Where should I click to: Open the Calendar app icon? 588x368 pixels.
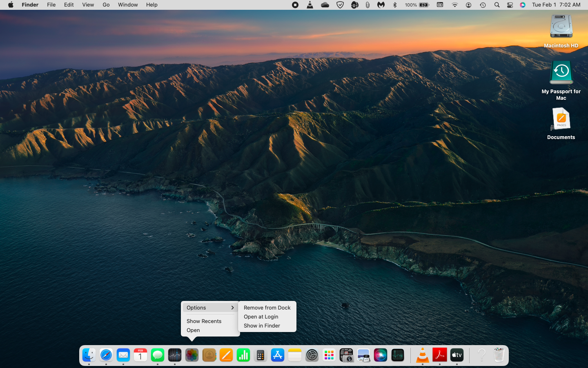(x=140, y=355)
